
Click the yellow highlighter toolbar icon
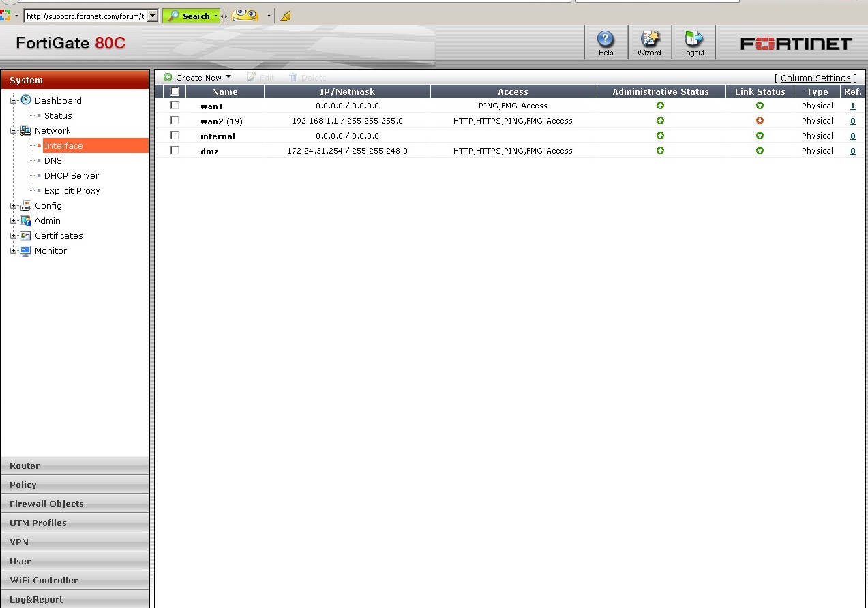(x=286, y=16)
